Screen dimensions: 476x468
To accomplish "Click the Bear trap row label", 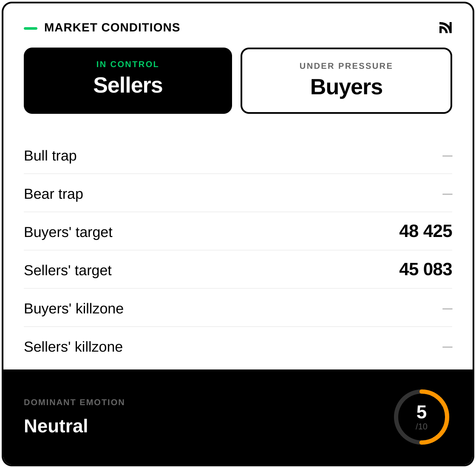I will coord(54,194).
